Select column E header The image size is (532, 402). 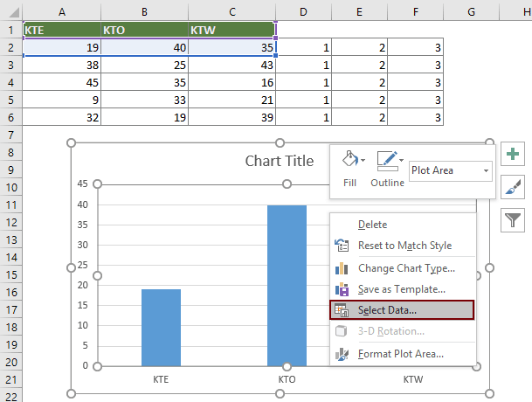[359, 12]
